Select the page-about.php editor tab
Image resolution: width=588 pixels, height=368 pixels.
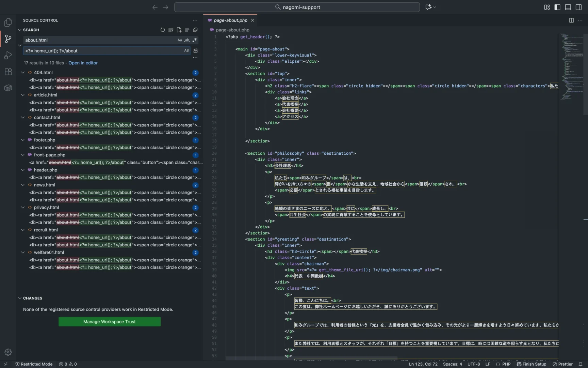tap(230, 20)
